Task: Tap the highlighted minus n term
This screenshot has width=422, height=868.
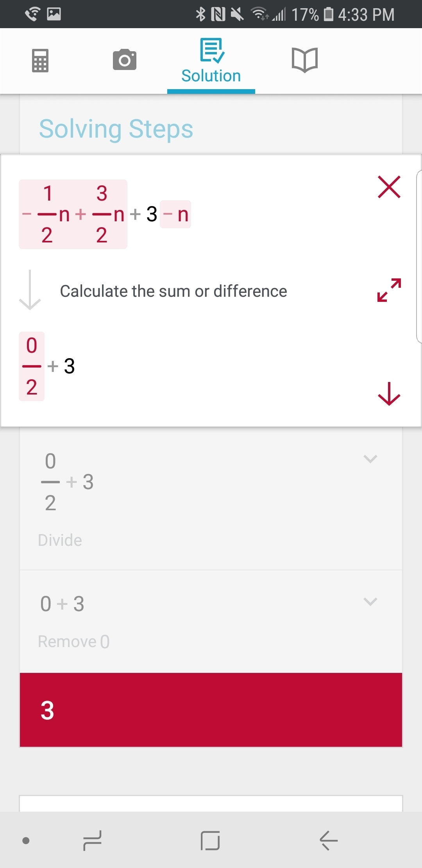Action: [175, 214]
